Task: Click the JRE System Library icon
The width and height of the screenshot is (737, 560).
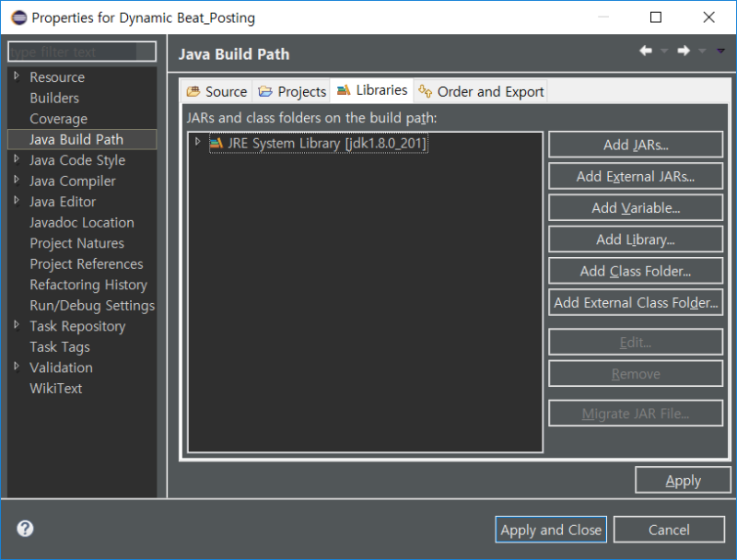Action: coord(216,144)
